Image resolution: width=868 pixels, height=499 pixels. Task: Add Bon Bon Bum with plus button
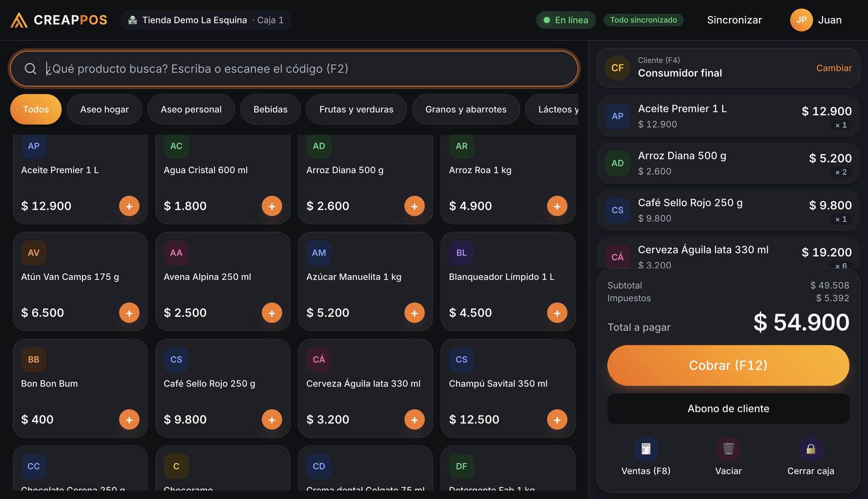click(129, 420)
